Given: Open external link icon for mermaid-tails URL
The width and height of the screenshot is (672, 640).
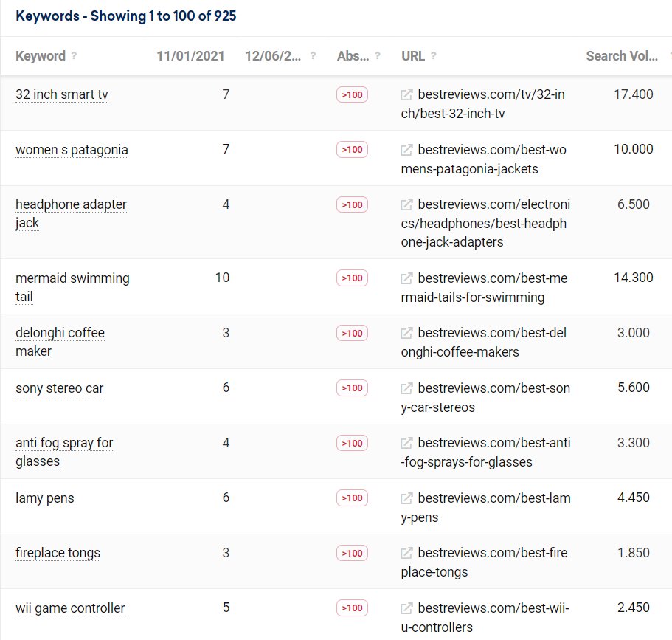Looking at the screenshot, I should pos(406,278).
